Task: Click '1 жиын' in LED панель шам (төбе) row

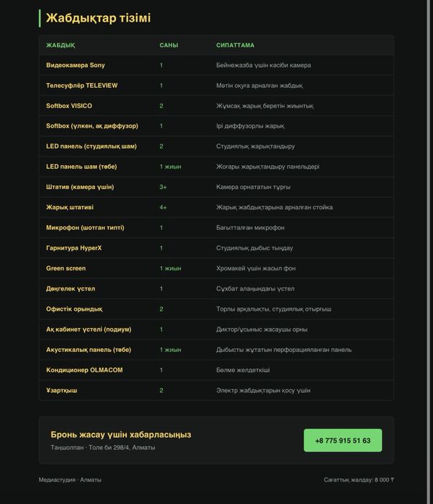Action: pyautogui.click(x=170, y=167)
